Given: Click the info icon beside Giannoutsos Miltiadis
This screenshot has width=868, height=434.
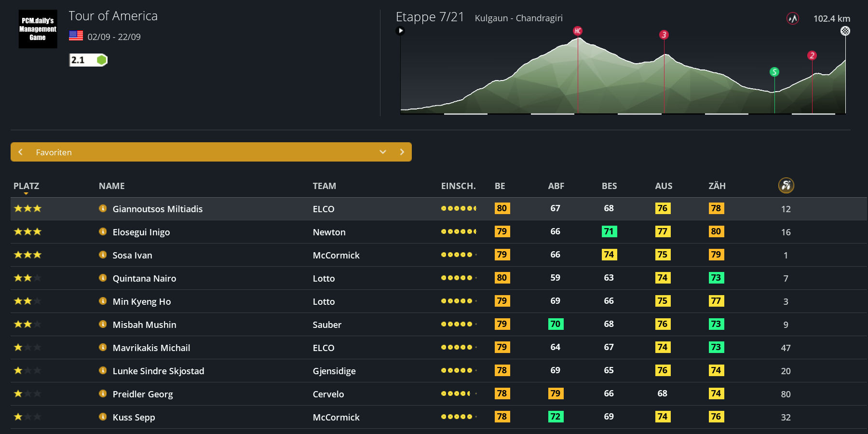Looking at the screenshot, I should click(x=103, y=208).
